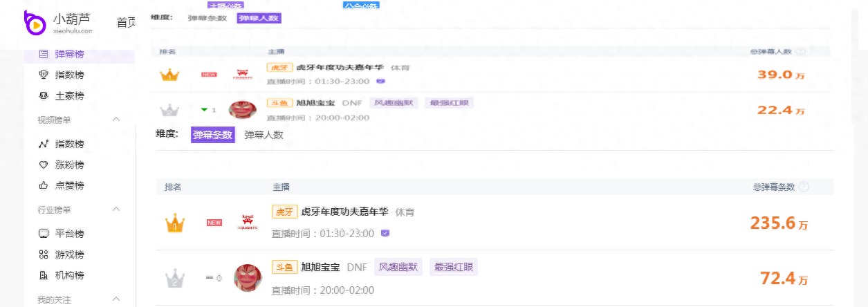Open the 机构榜 ranking

[70, 275]
